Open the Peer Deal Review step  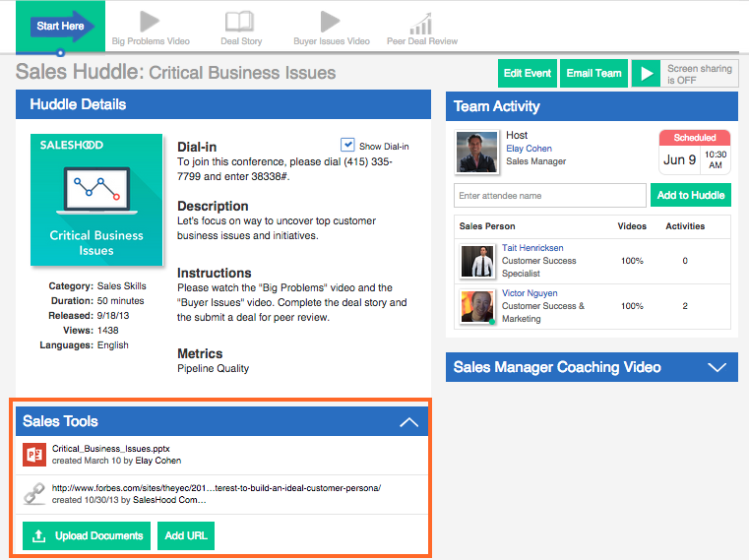coord(422,29)
